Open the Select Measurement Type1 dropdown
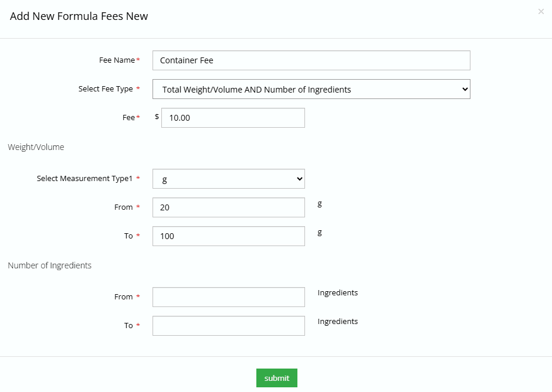 pos(228,179)
